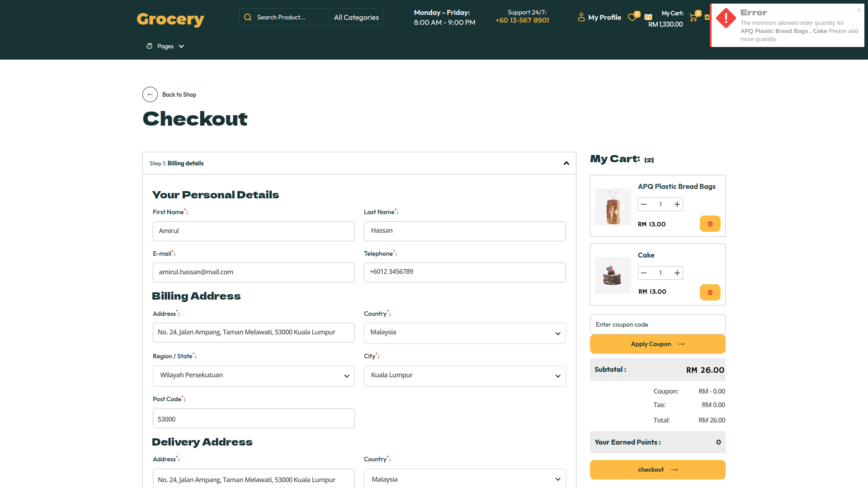868x488 pixels.
Task: Click the Back to Shop arrow circle
Action: click(150, 94)
